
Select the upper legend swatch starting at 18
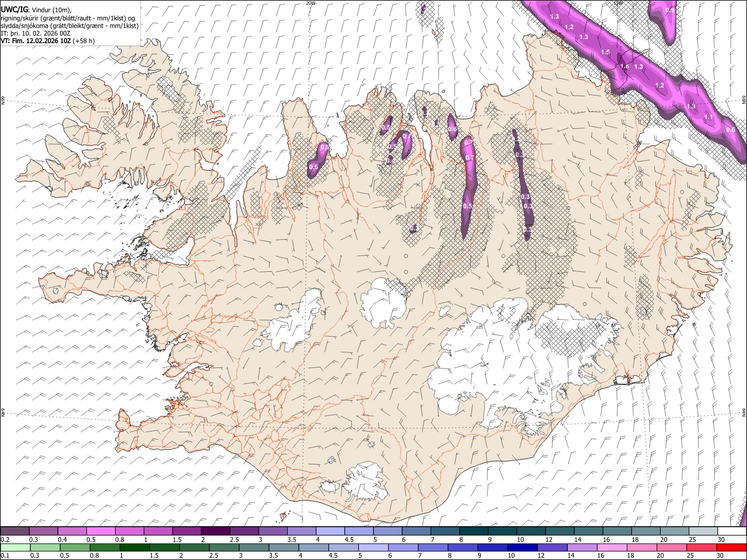645,531
